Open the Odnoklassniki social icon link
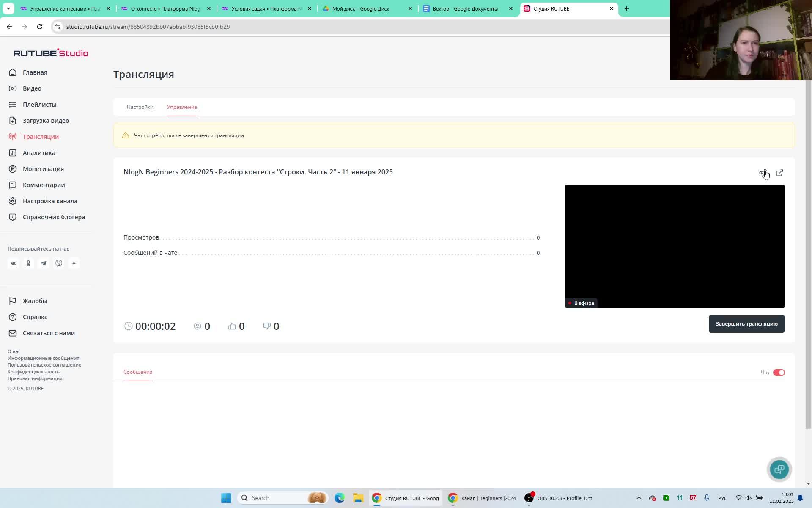Viewport: 812px width, 508px height. pyautogui.click(x=28, y=263)
